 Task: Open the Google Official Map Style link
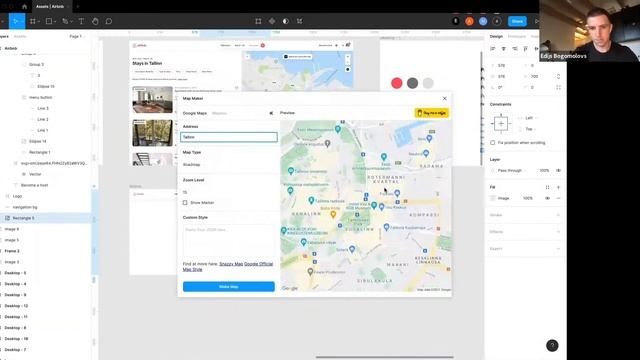pos(228,267)
